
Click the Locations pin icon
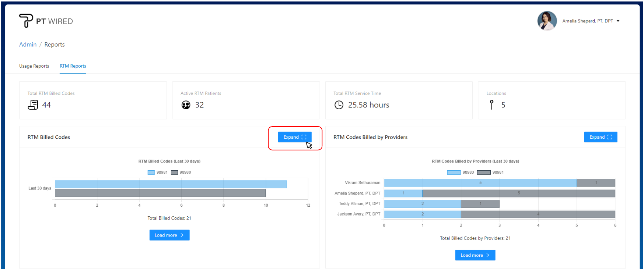tap(491, 105)
